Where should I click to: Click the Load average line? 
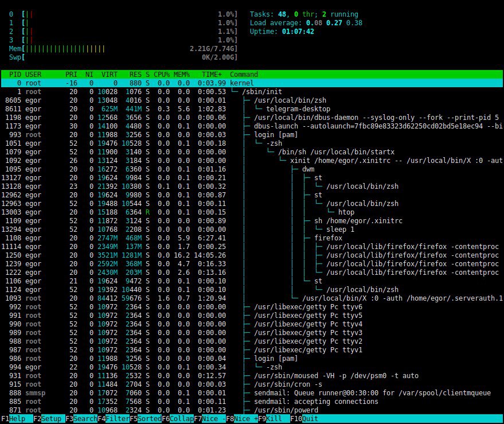(x=306, y=23)
